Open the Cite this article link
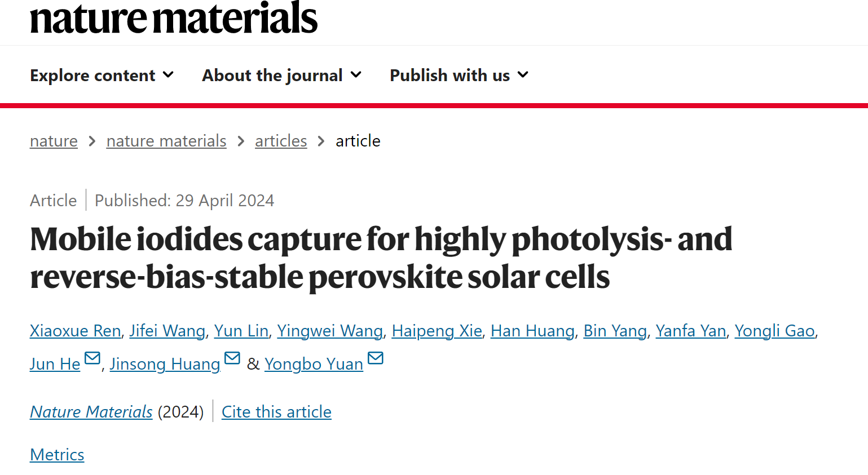 pos(276,412)
